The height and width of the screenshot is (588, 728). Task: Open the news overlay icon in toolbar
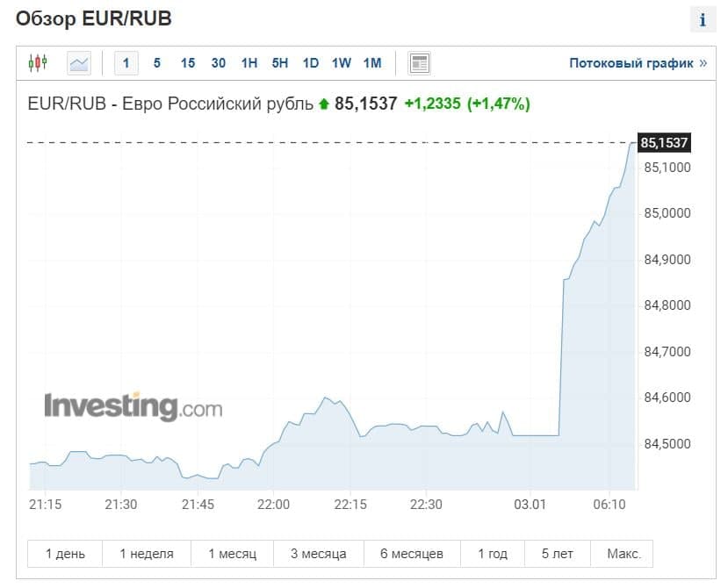click(420, 63)
